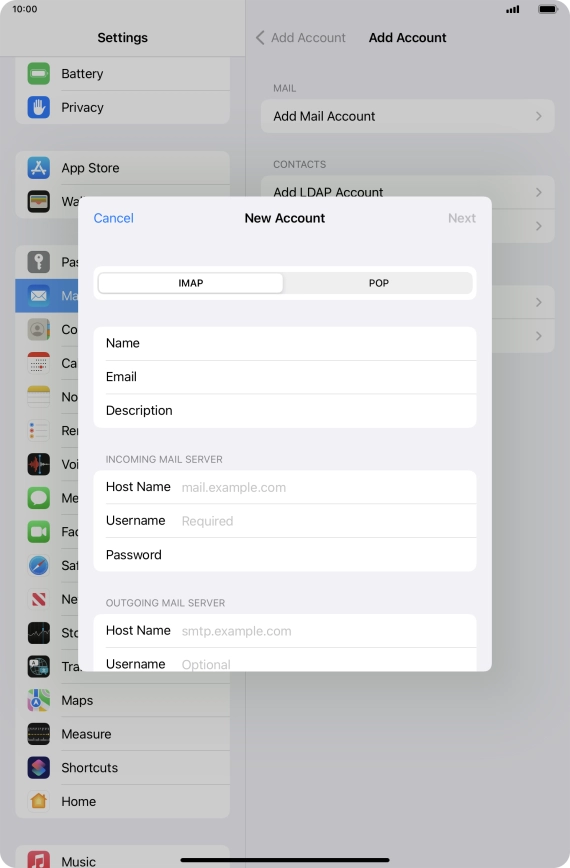Open the Measure app settings icon
The image size is (570, 868).
point(39,734)
